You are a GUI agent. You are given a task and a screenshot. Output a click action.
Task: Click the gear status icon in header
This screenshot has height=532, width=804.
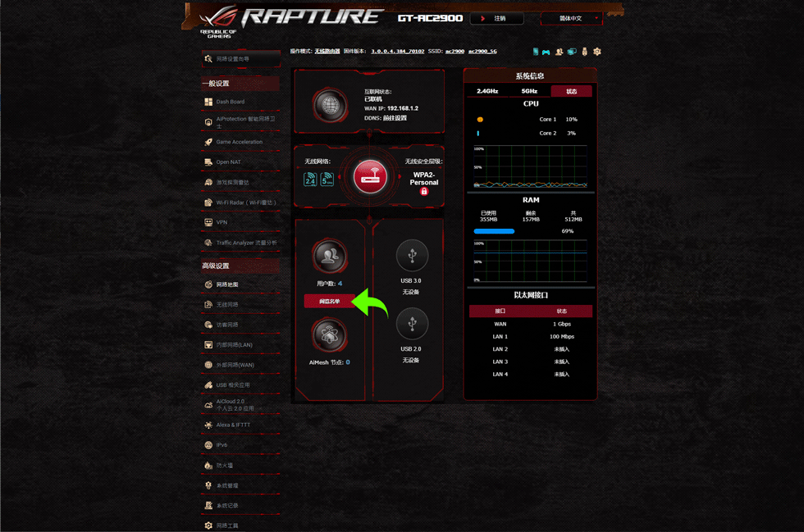pos(597,52)
